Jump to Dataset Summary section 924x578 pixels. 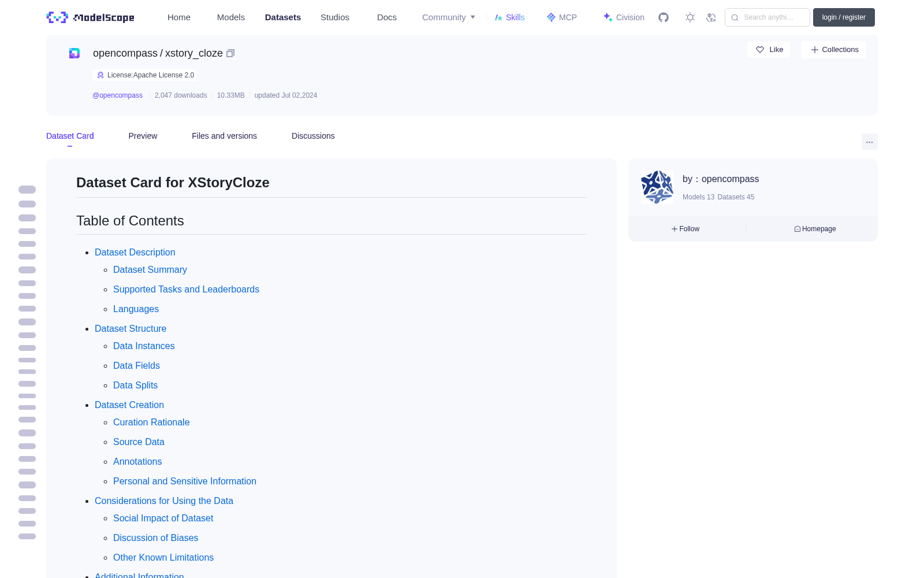150,269
